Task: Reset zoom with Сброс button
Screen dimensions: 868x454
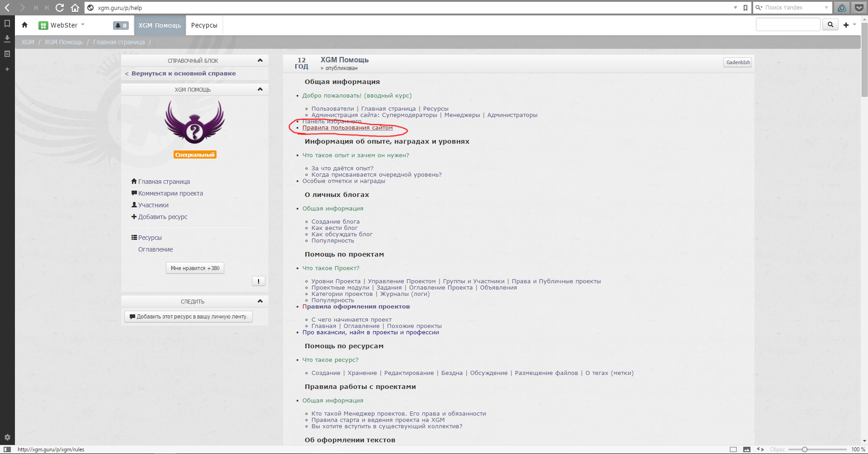Action: pos(778,449)
